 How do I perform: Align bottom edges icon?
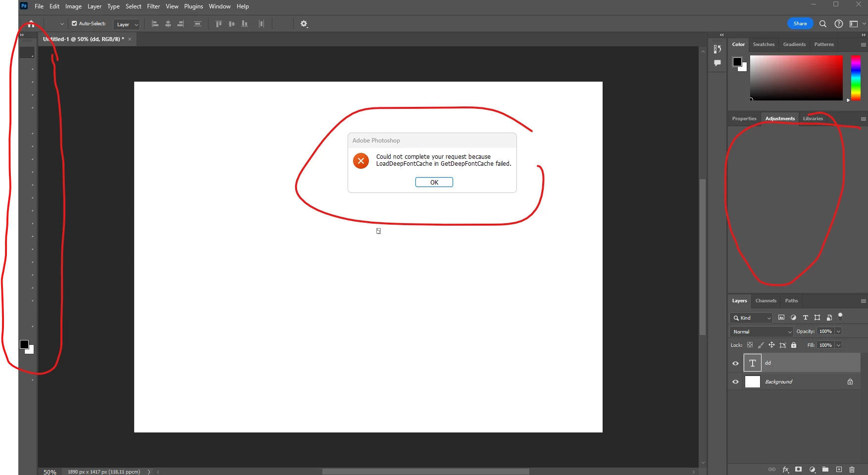(245, 24)
